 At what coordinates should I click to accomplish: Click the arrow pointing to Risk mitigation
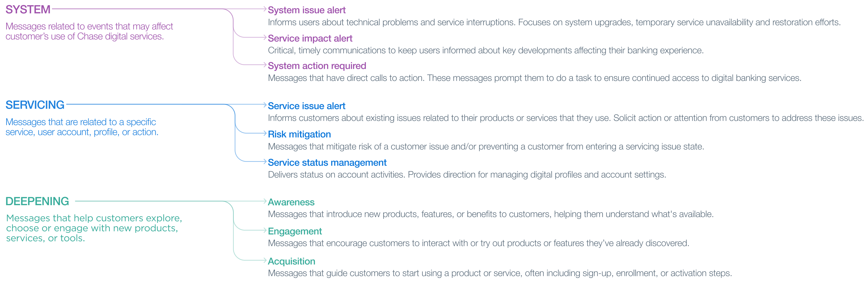coord(264,133)
